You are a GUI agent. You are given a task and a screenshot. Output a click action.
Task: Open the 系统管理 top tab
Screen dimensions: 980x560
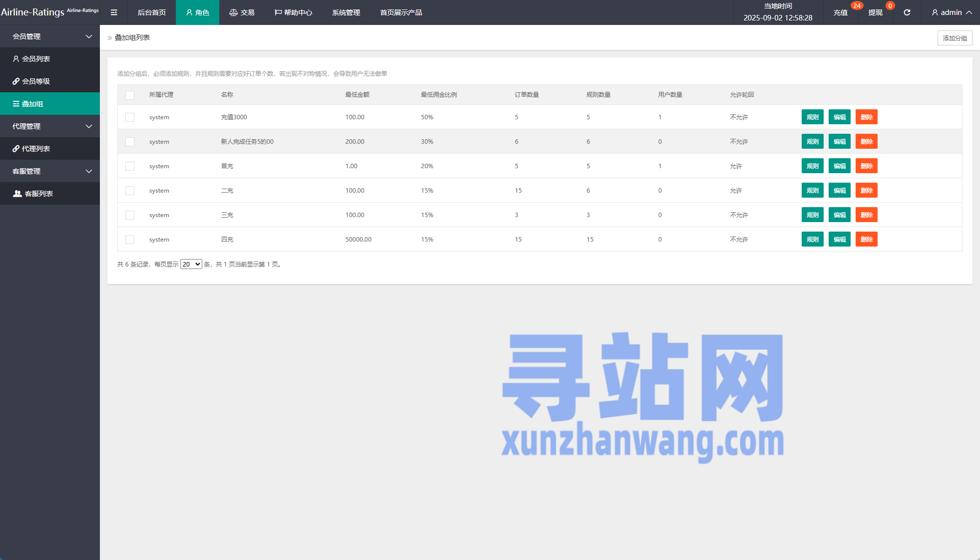(346, 12)
